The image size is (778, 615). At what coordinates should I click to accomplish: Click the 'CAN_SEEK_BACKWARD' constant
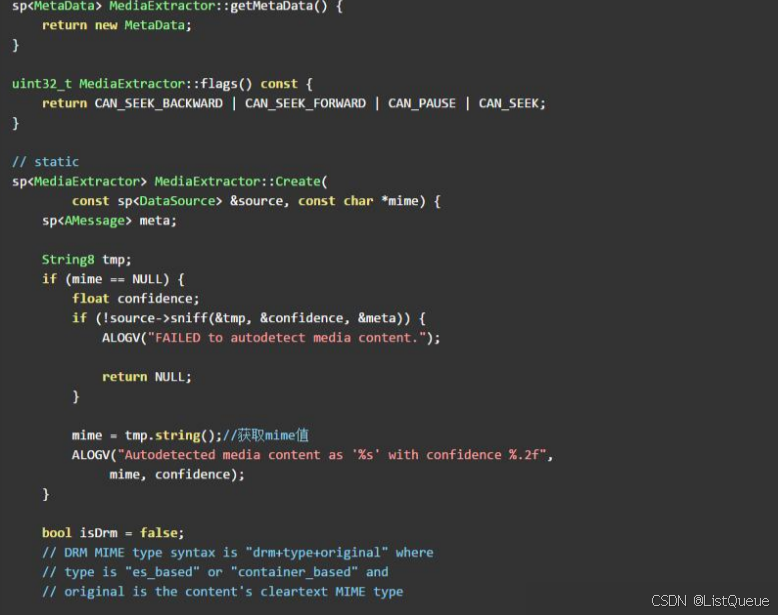click(159, 103)
